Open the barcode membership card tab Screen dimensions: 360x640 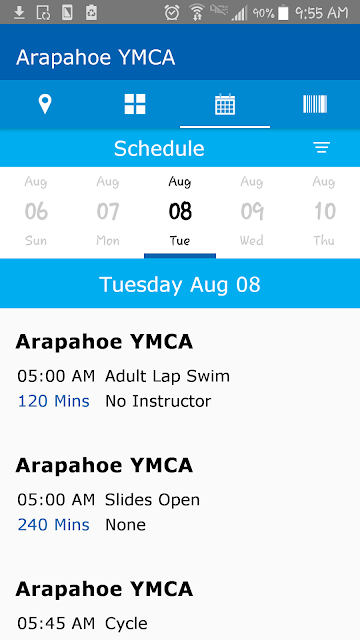pos(315,104)
